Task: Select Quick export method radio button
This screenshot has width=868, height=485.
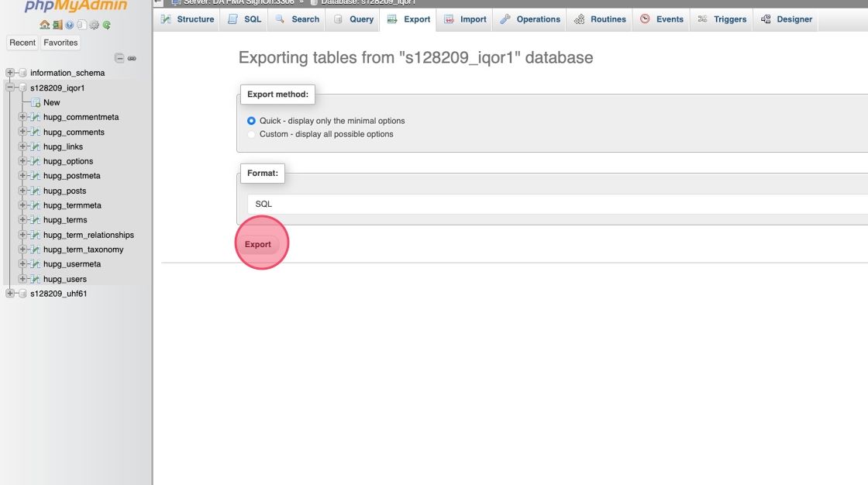Action: coord(251,121)
